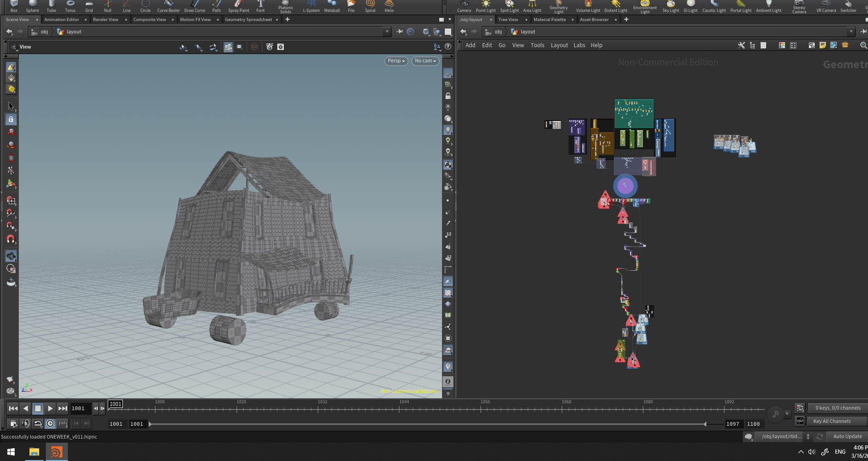Viewport: 868px width, 461px height.
Task: Add a Sky Light from the shelf
Action: point(670,6)
